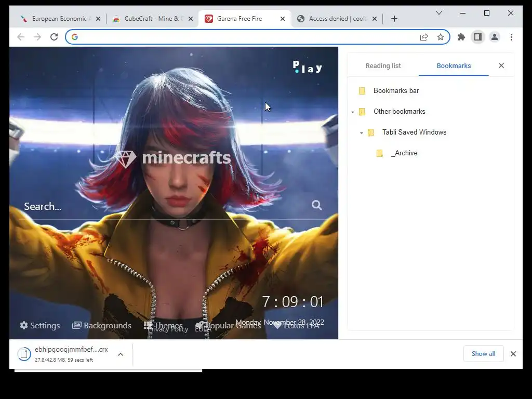Bookmark this tab with the star icon
Image resolution: width=532 pixels, height=399 pixels.
[x=441, y=37]
